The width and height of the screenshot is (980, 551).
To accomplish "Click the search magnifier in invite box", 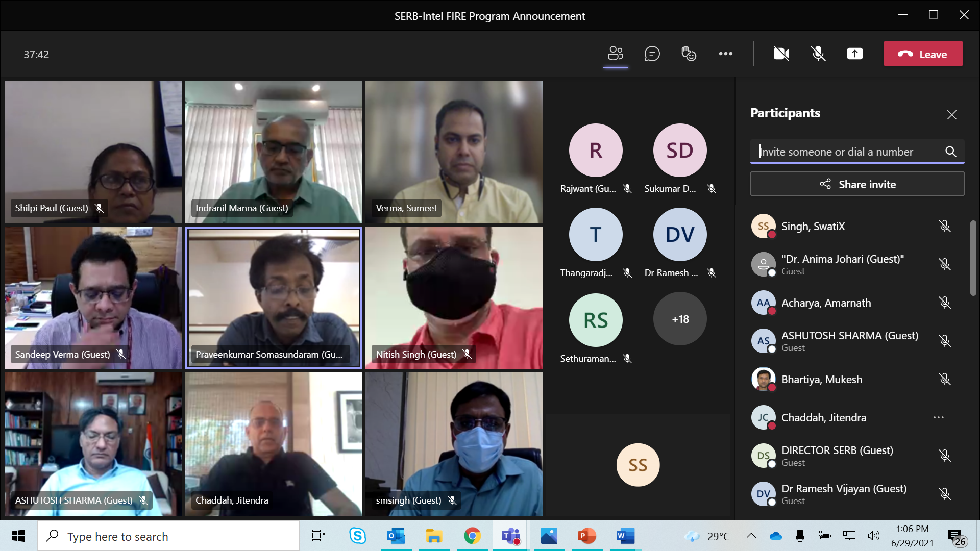I will point(950,152).
